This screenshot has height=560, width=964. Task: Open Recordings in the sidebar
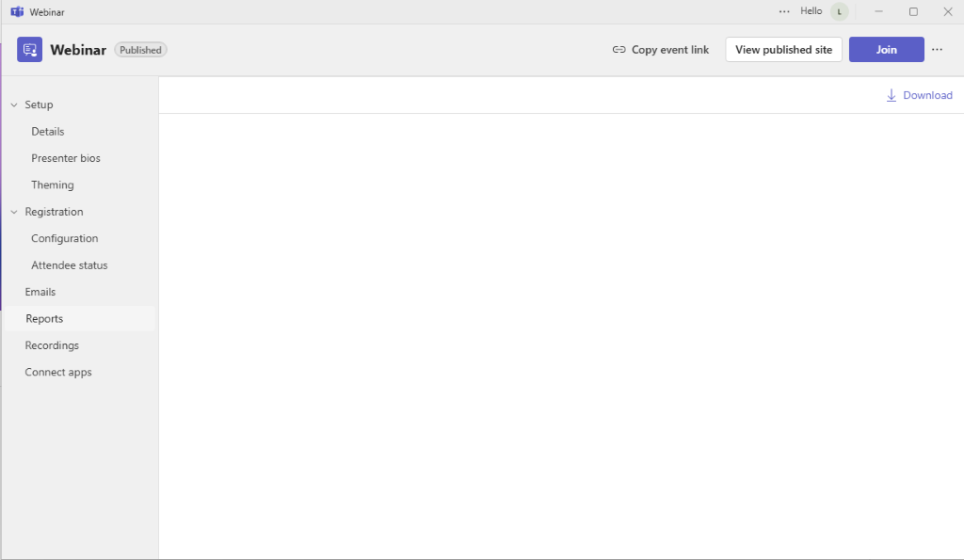52,345
